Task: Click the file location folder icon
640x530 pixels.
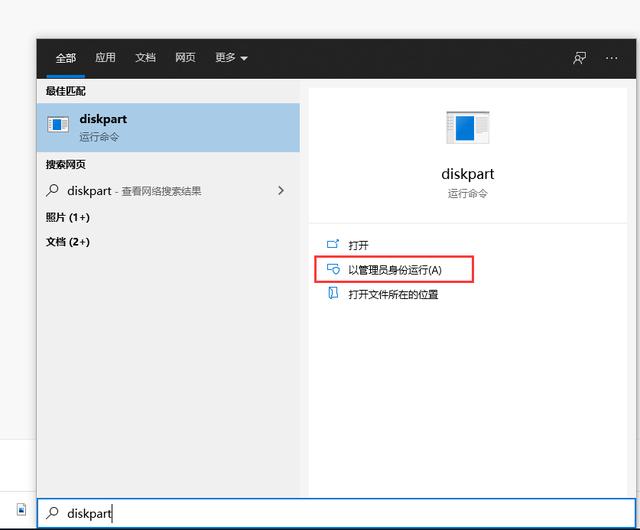Action: [333, 293]
